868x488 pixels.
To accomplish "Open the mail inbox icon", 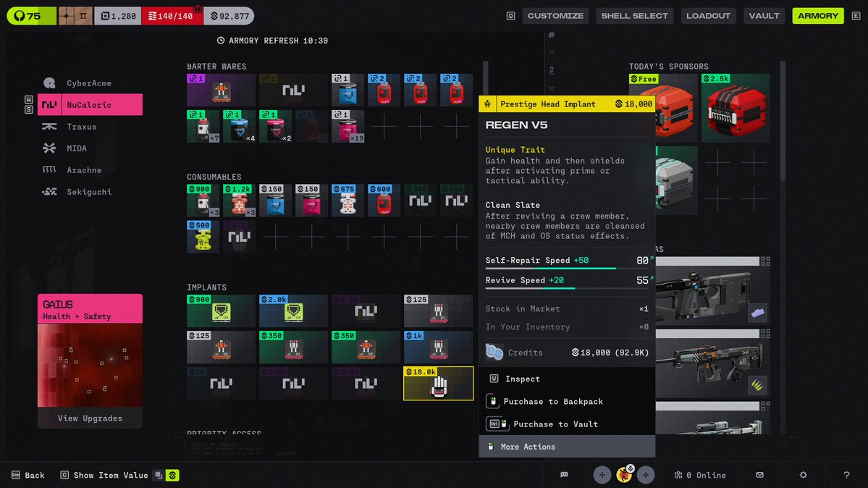I will (759, 475).
